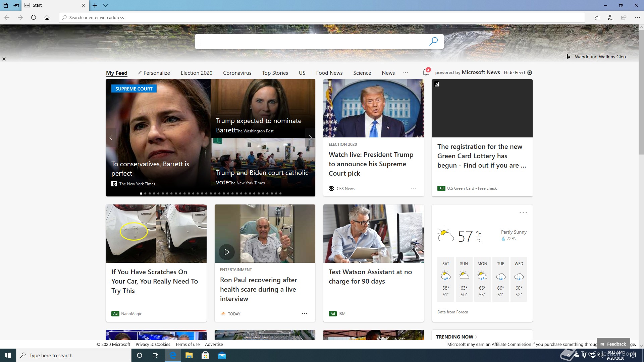
Task: Click in the address bar field
Action: (x=322, y=17)
